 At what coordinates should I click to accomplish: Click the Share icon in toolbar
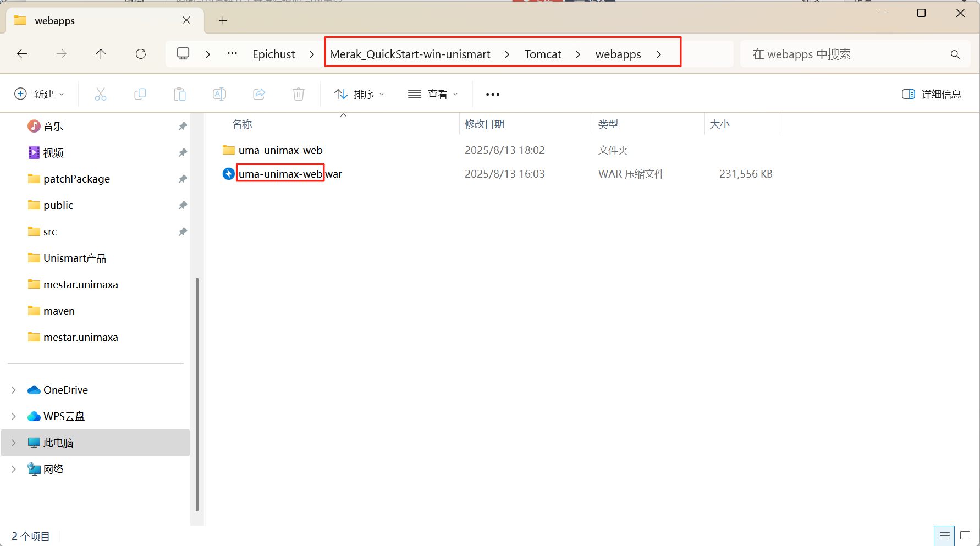259,95
